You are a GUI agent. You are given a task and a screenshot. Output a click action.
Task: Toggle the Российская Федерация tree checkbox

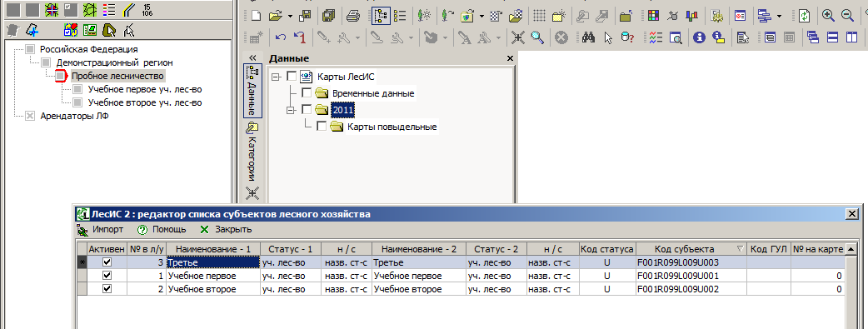point(30,49)
